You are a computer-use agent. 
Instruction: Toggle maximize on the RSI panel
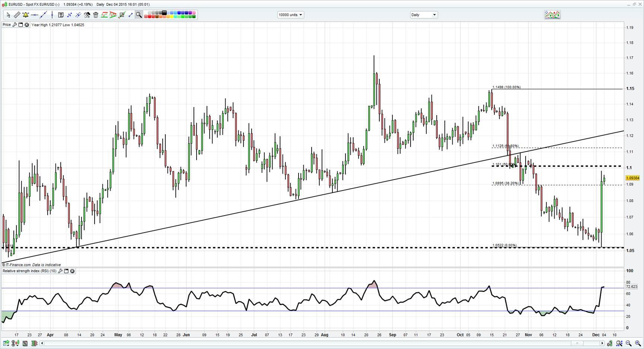(x=66, y=271)
